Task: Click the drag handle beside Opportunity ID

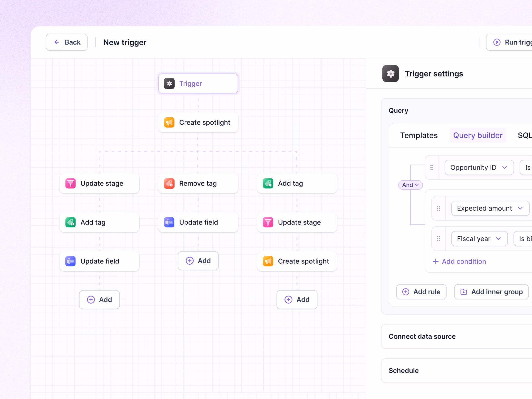Action: coord(432,167)
